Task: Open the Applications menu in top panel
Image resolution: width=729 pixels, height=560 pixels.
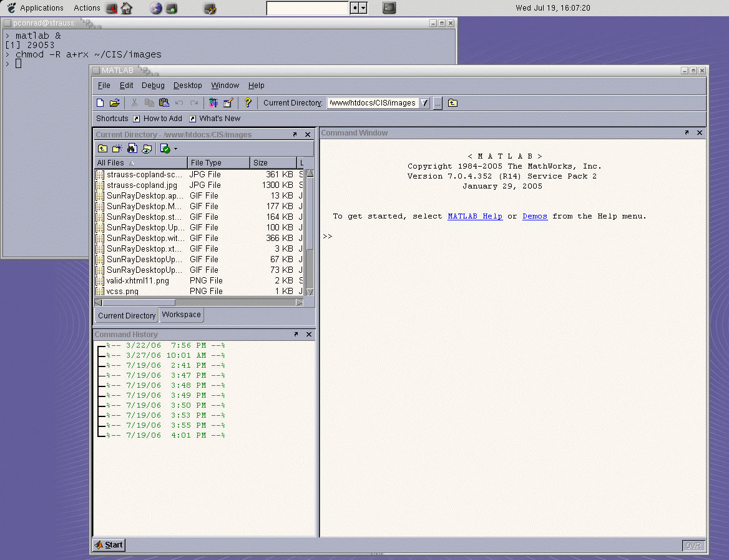Action: click(42, 8)
